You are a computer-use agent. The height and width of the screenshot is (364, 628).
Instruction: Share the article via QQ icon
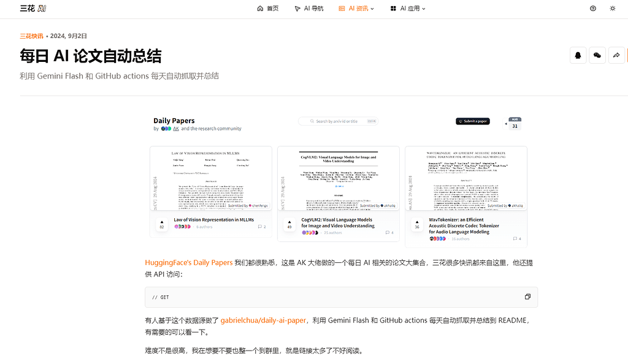pyautogui.click(x=578, y=55)
